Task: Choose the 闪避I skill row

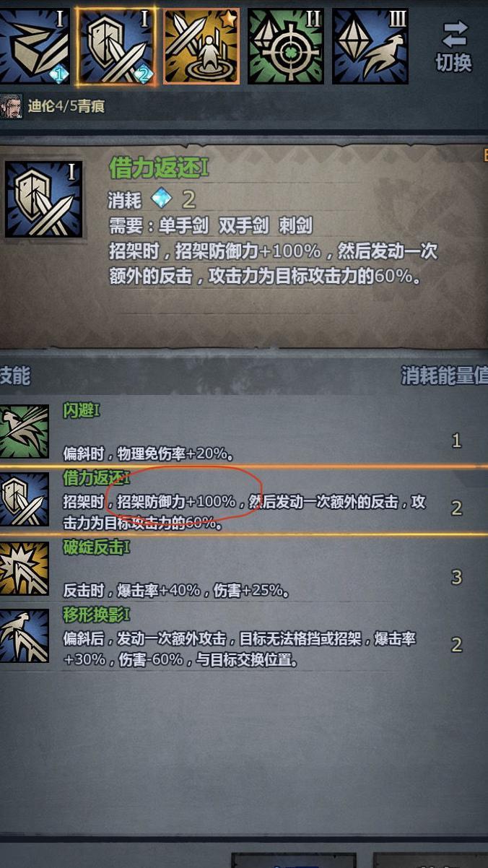Action: click(x=244, y=432)
